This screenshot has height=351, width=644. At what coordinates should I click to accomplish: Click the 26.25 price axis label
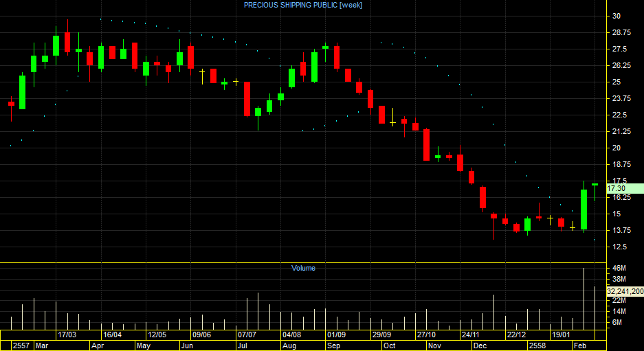621,65
